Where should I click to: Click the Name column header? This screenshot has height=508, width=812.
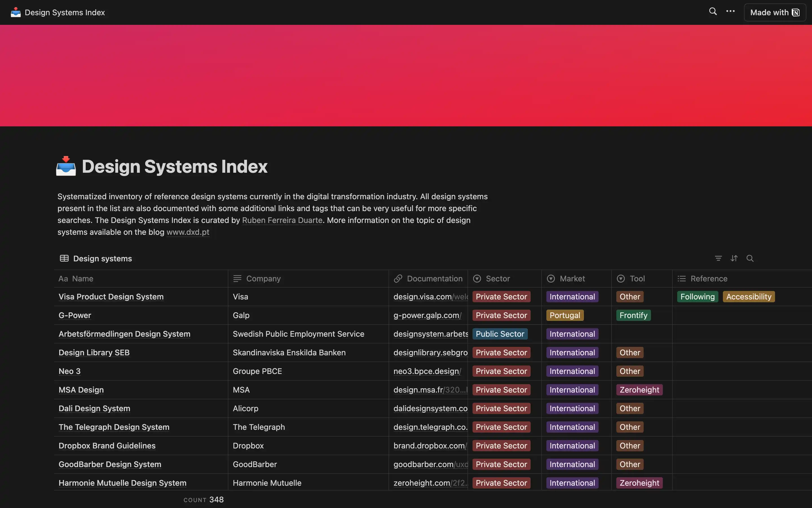tap(141, 279)
